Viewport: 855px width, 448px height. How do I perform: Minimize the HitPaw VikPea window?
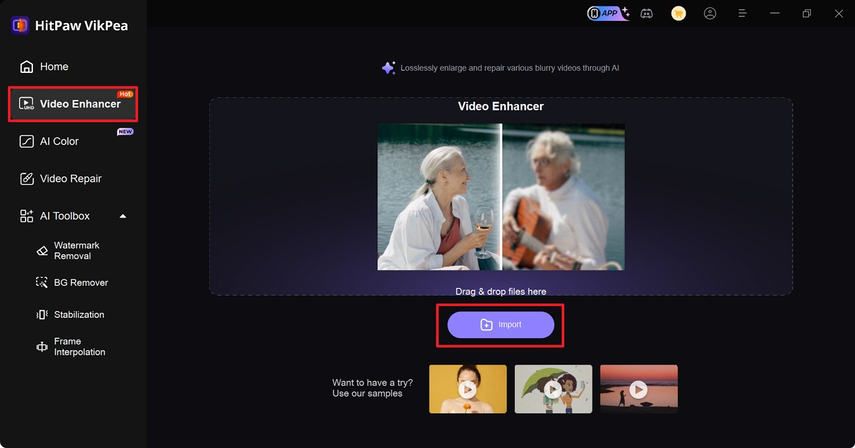pyautogui.click(x=774, y=13)
